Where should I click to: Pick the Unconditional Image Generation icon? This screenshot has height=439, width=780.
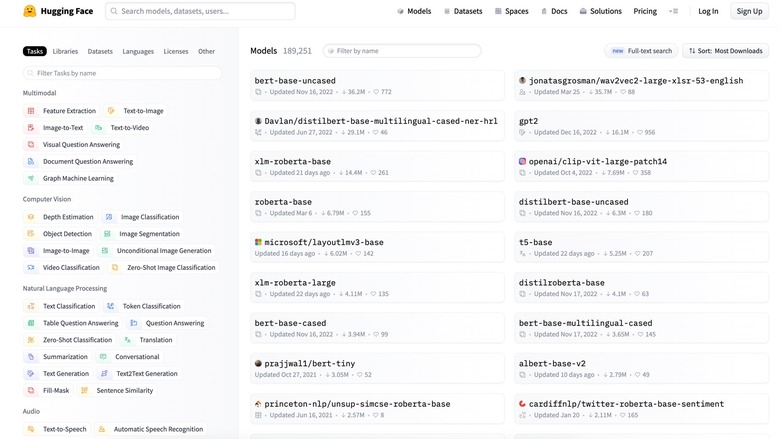click(x=104, y=251)
